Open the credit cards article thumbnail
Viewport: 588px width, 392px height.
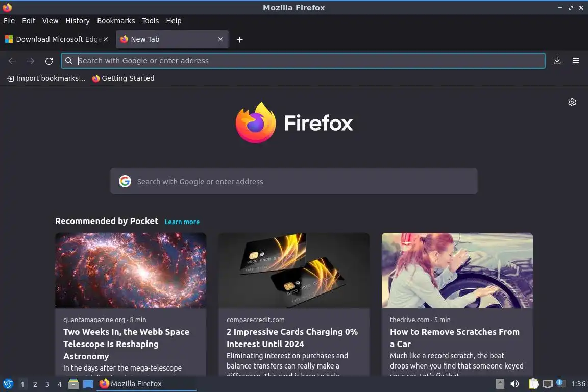pos(294,271)
